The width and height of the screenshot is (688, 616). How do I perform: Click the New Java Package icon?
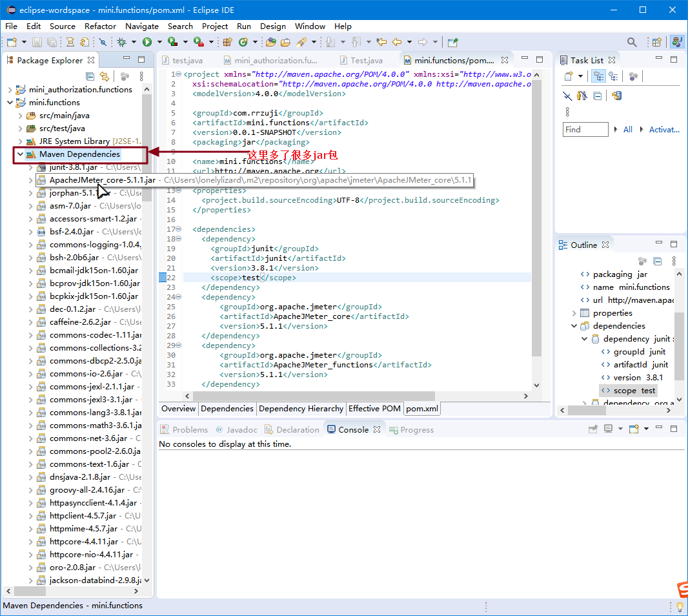227,42
